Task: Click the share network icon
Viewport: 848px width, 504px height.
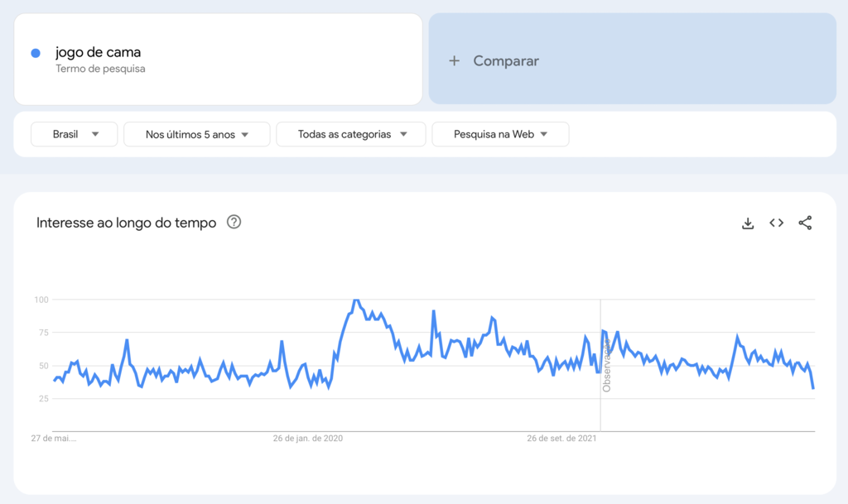Action: [x=806, y=223]
